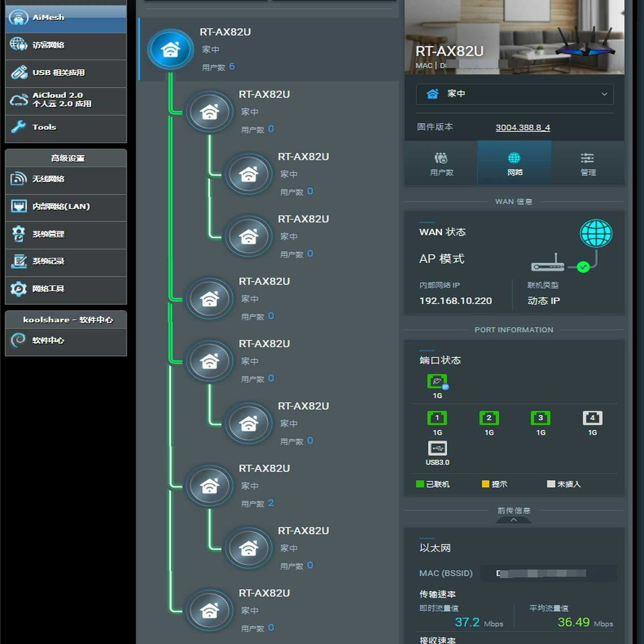Open USB 相关应用 settings
The width and height of the screenshot is (644, 644).
click(59, 73)
